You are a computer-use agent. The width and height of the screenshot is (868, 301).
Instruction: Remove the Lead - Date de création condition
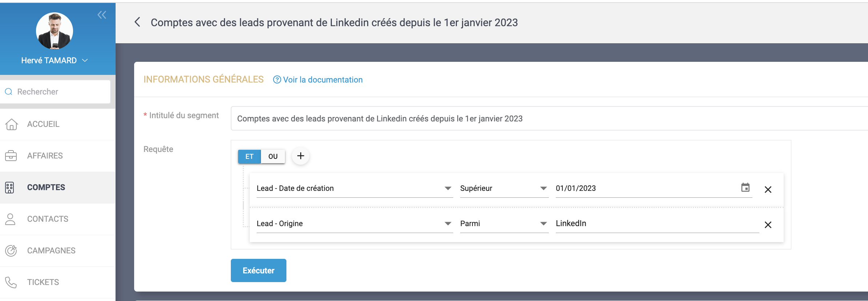[768, 189]
